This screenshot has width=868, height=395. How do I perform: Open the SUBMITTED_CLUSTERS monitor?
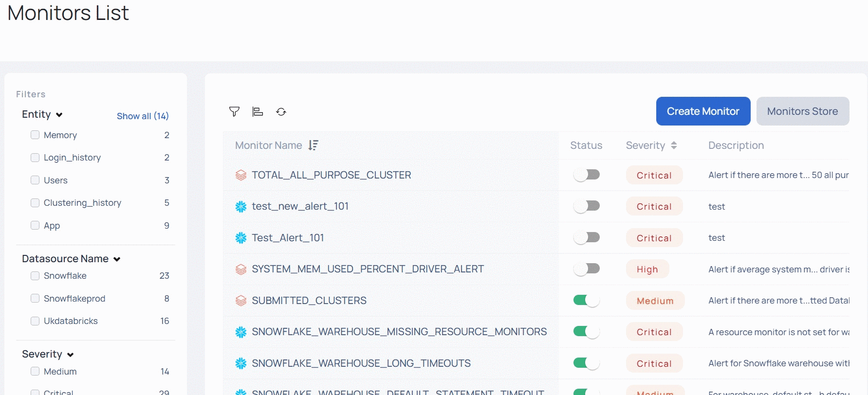coord(309,301)
